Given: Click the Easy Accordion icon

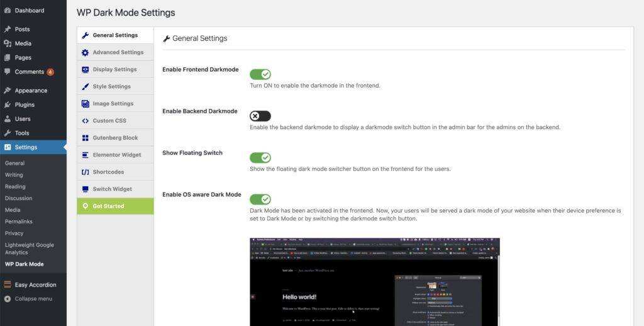Looking at the screenshot, I should click(7, 284).
